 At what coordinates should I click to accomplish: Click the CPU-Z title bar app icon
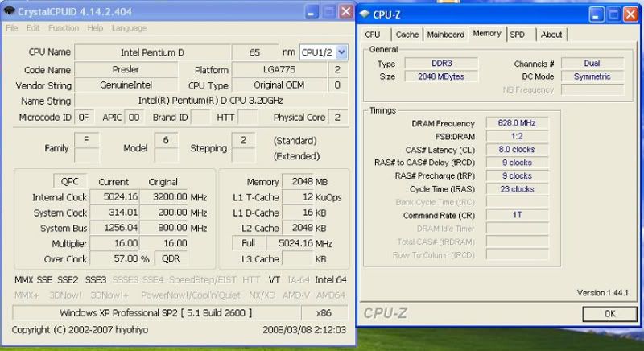tap(365, 14)
